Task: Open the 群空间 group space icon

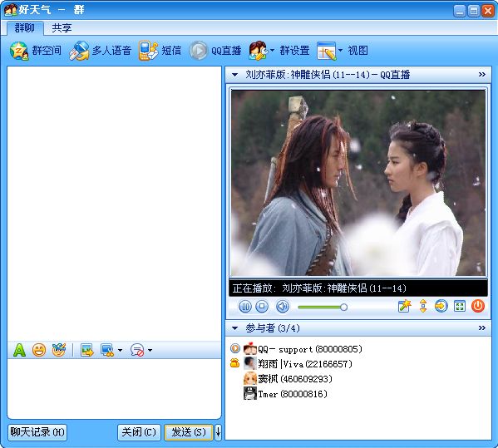Action: pyautogui.click(x=19, y=51)
